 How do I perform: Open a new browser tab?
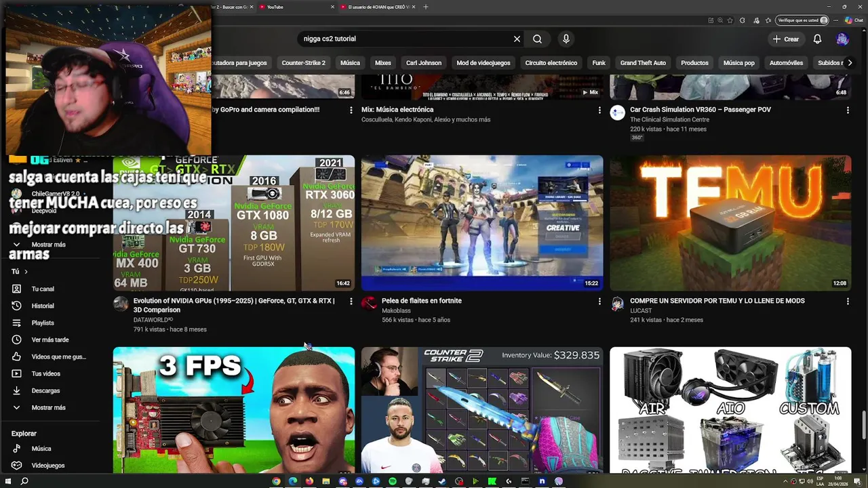pos(426,7)
